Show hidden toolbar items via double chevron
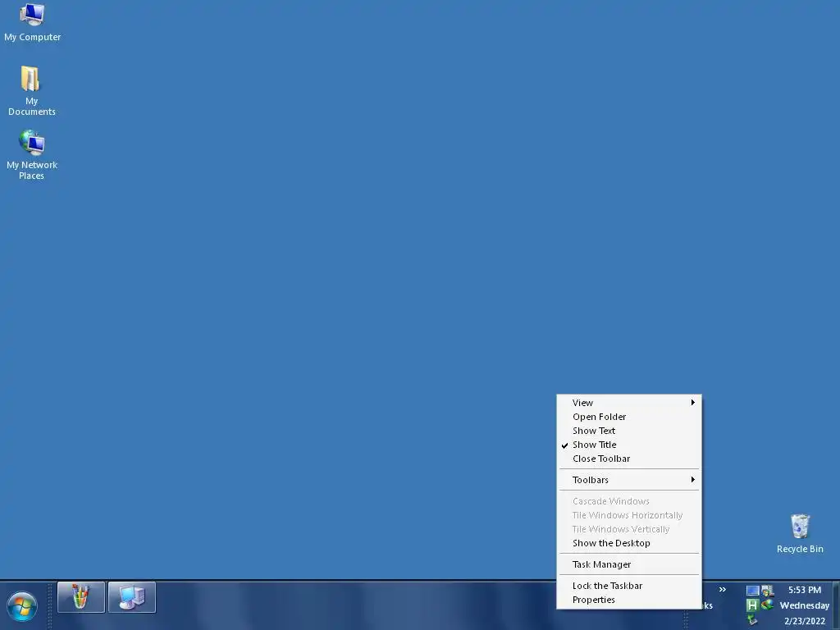The width and height of the screenshot is (840, 630). click(x=722, y=590)
